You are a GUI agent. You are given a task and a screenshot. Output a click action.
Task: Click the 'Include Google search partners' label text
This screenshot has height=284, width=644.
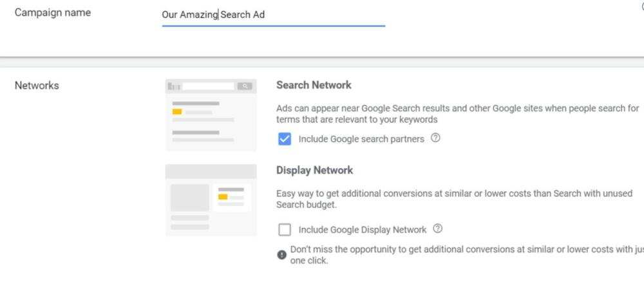361,140
